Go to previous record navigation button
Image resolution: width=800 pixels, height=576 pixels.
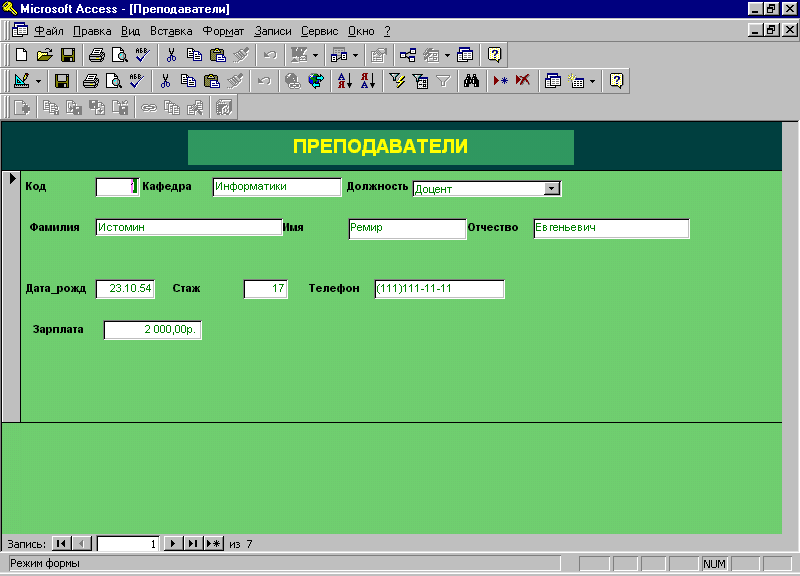click(82, 543)
